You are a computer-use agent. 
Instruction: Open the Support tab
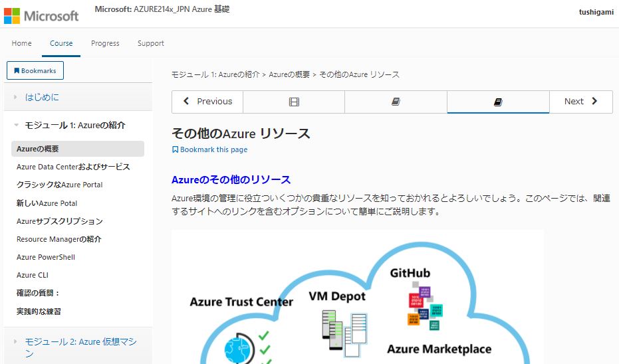[x=151, y=43]
